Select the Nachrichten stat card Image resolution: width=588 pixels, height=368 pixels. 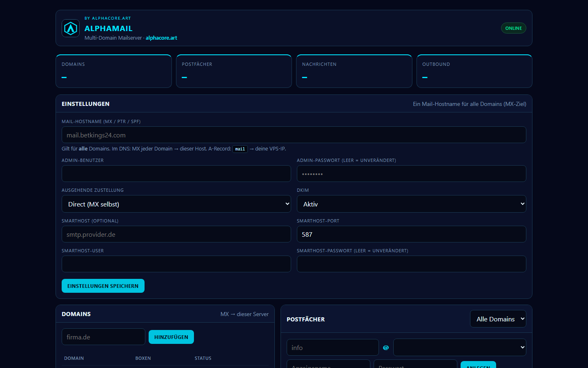click(354, 71)
